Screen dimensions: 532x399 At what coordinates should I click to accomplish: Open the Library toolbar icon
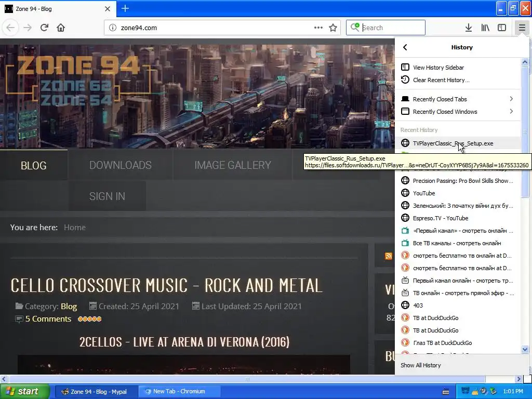pos(485,28)
